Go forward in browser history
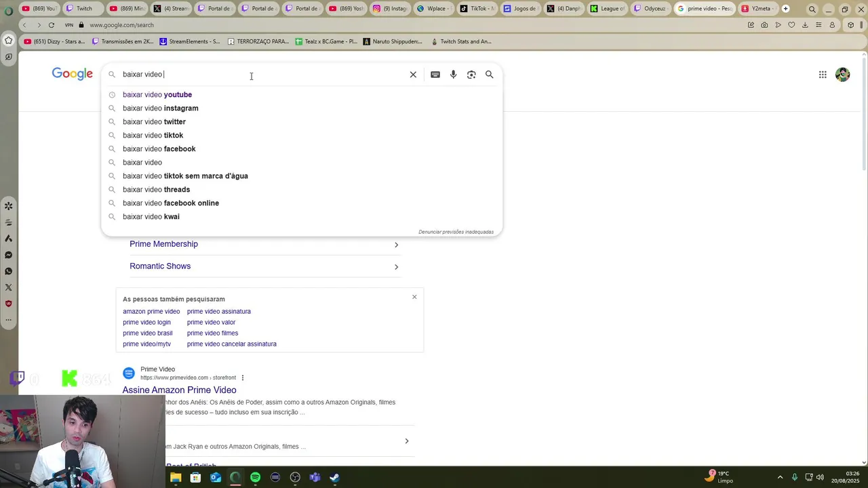868x488 pixels. (39, 25)
